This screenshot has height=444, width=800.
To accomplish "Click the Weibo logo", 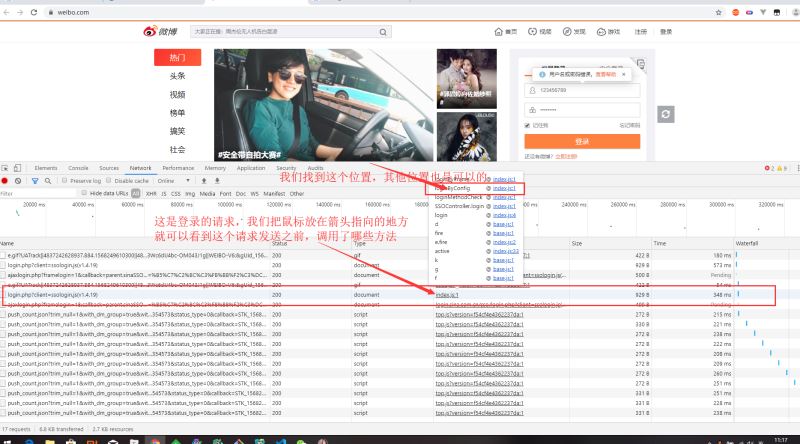I will coord(160,32).
